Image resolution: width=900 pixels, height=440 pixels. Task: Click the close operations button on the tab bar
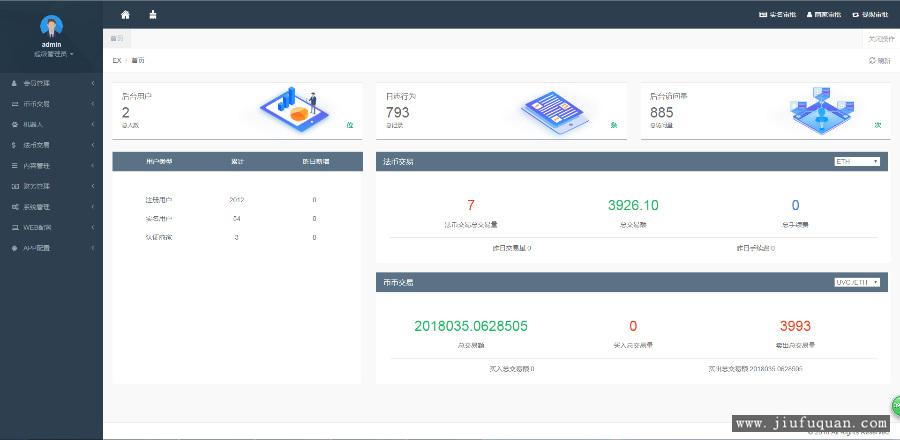pos(880,39)
